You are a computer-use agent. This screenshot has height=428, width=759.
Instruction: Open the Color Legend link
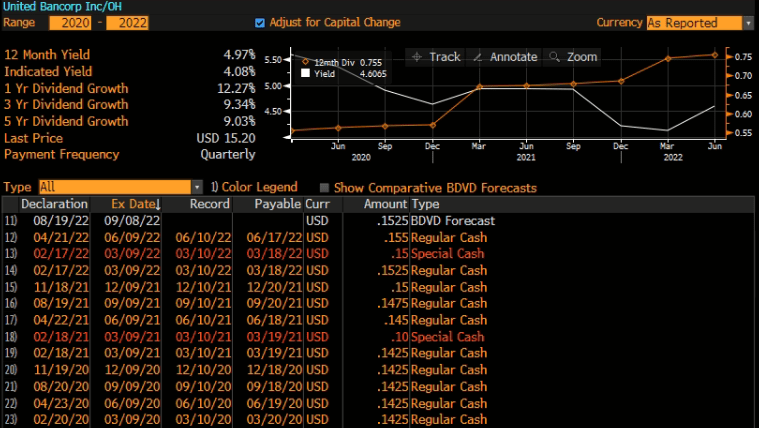tap(253, 187)
